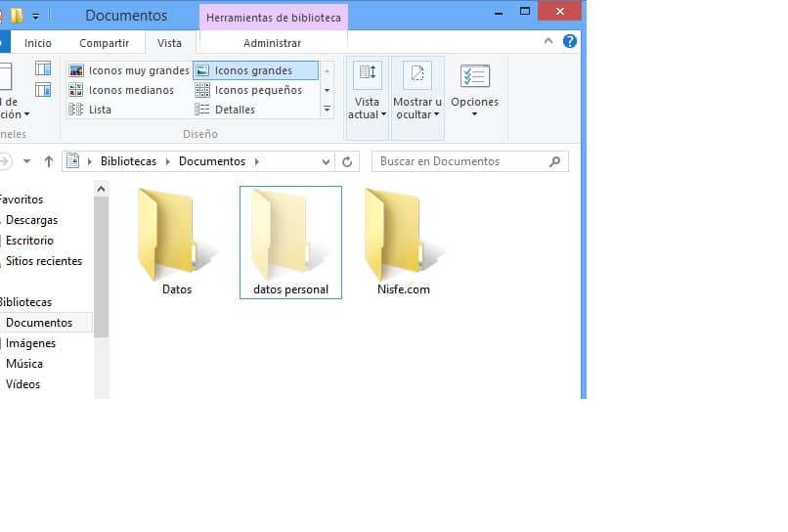Focus the Buscar en Documentos field
This screenshot has width=788, height=532.
click(470, 161)
